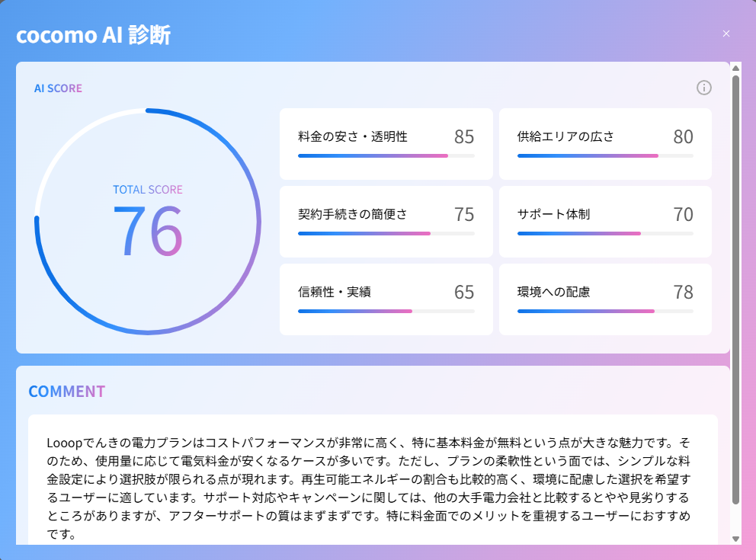Click the 信頼性・実績 progress bar
Viewport: 756px width, 560px height.
coord(386,311)
